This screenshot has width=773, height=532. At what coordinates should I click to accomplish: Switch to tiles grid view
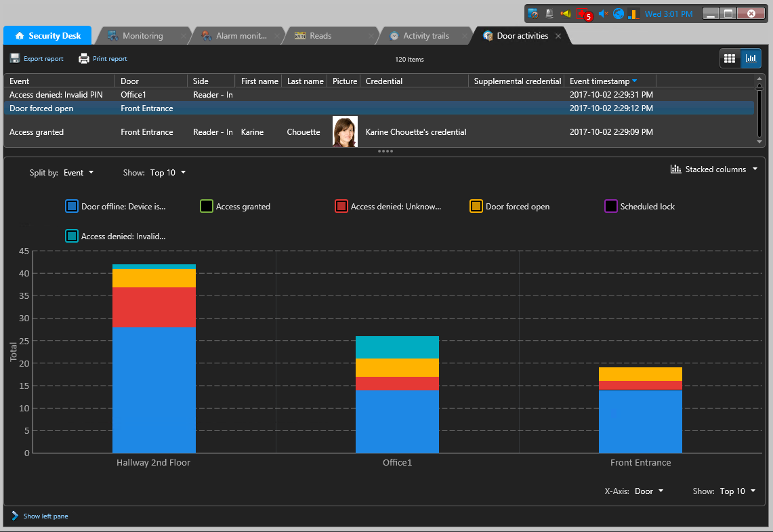(x=730, y=59)
